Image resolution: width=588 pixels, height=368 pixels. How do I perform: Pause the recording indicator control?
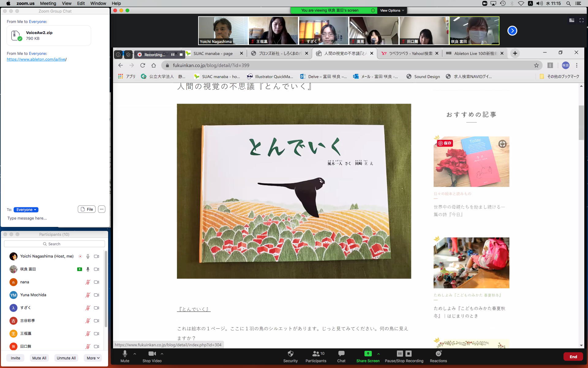pos(173,55)
